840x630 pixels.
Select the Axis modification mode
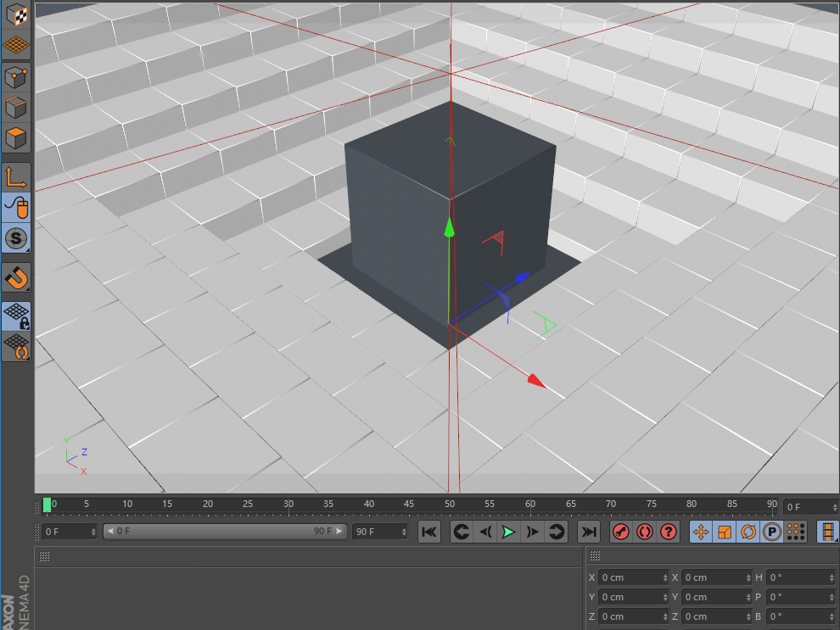pos(15,176)
